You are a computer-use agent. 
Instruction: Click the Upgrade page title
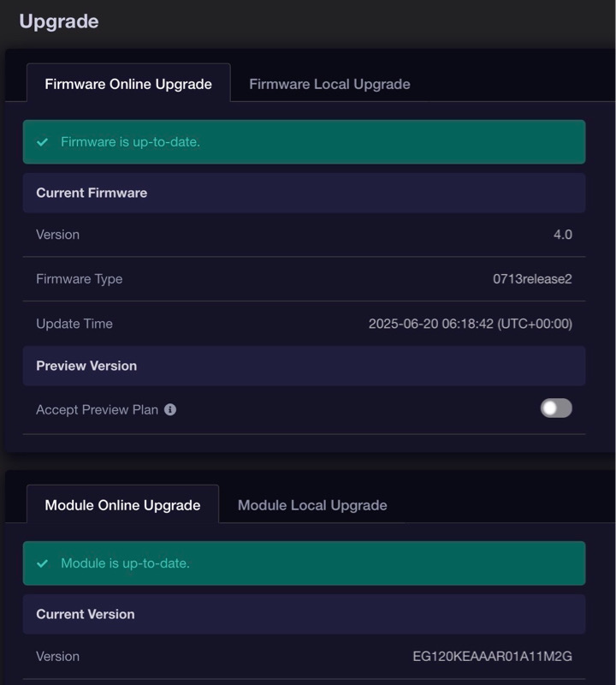click(58, 21)
